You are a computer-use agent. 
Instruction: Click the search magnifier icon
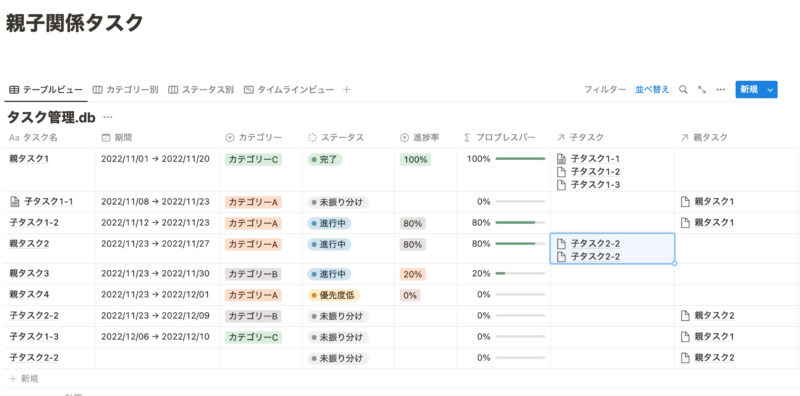[x=683, y=90]
